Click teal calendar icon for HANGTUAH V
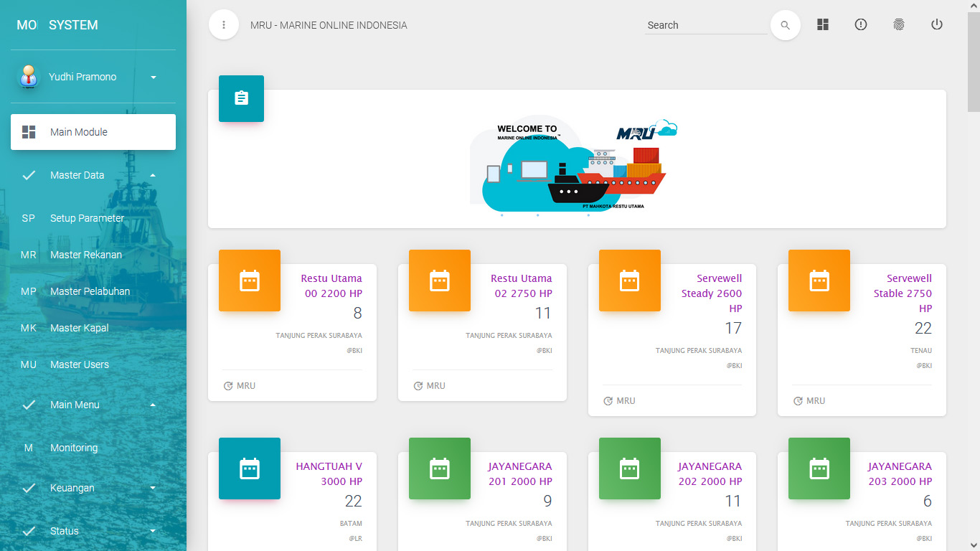Image resolution: width=980 pixels, height=551 pixels. coord(249,468)
